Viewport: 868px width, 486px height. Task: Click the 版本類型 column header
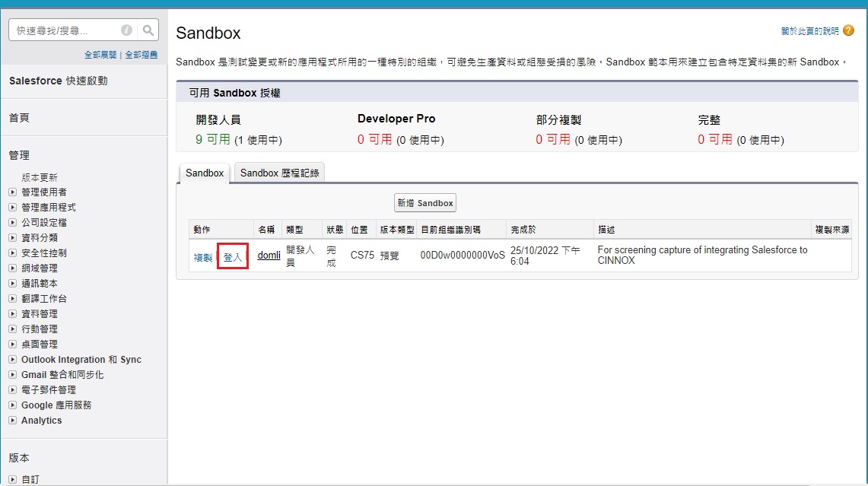pyautogui.click(x=397, y=230)
